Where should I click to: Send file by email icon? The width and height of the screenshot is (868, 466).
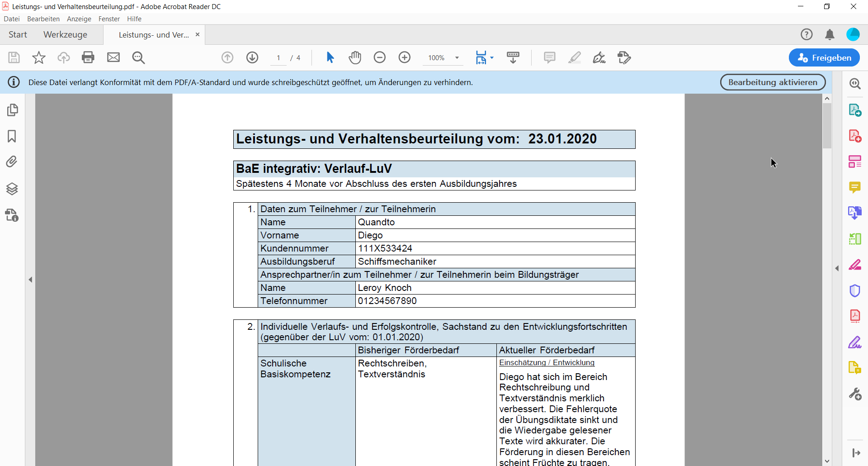(113, 57)
